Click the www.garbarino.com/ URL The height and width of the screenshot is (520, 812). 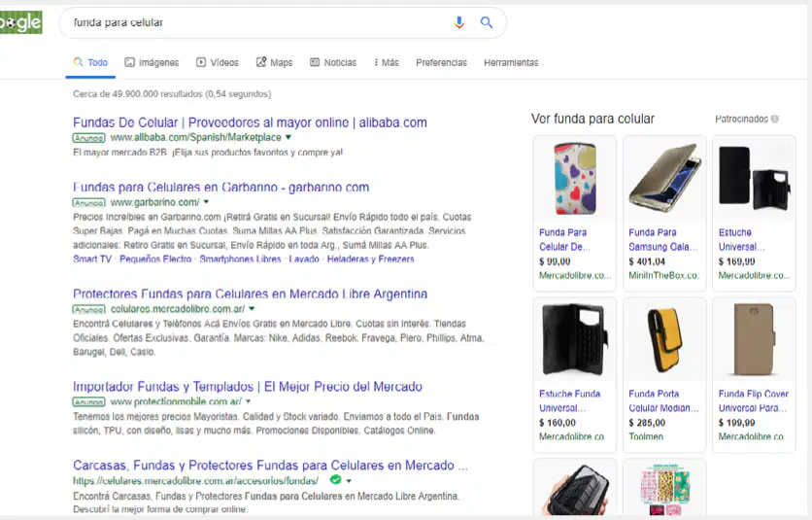[x=154, y=202]
